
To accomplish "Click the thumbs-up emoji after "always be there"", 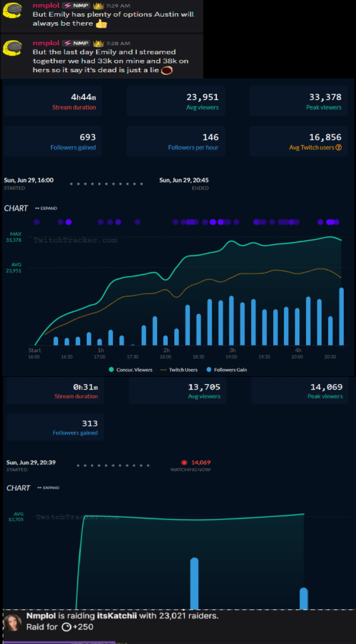I will [101, 24].
